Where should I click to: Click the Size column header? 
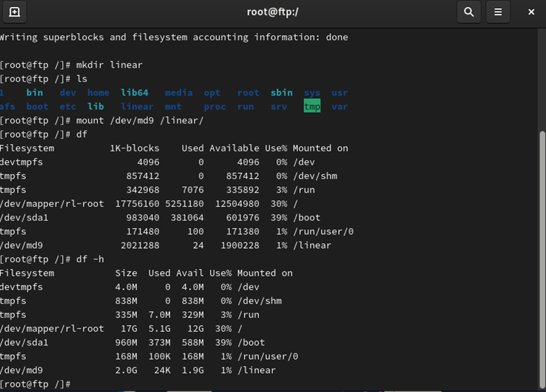126,273
